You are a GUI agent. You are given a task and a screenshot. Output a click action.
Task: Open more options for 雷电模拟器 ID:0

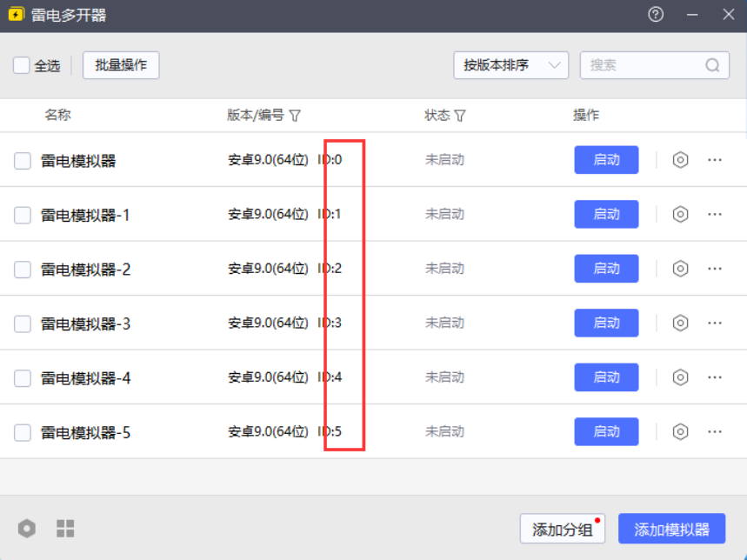point(715,160)
